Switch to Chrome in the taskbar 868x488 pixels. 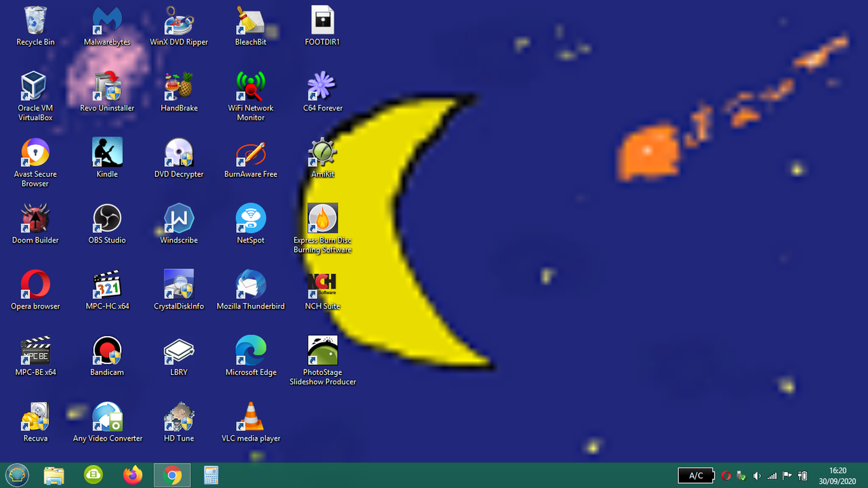(172, 475)
